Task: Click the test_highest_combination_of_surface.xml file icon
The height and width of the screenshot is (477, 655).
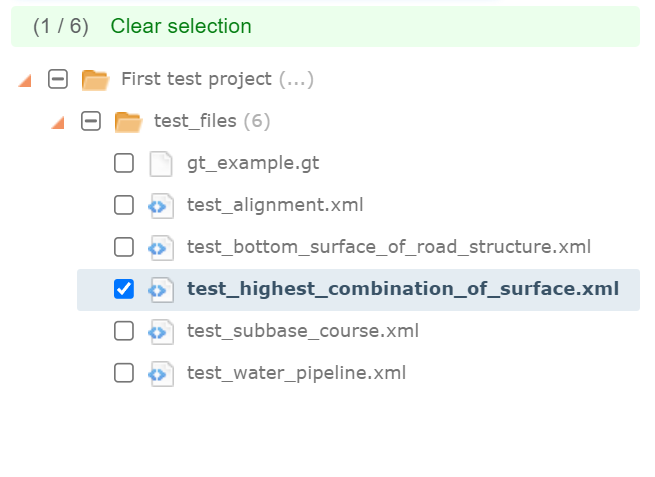Action: pos(160,290)
